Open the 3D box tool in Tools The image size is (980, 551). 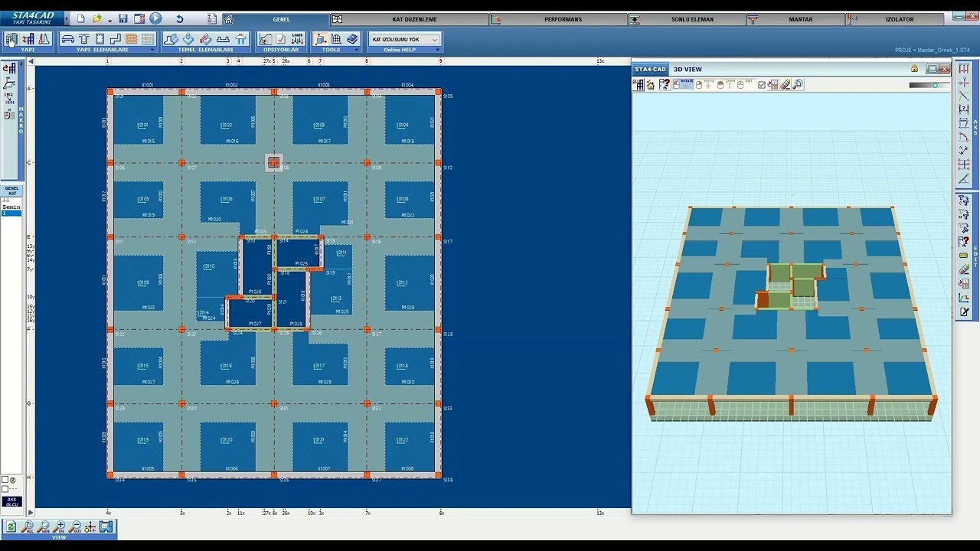[x=320, y=39]
